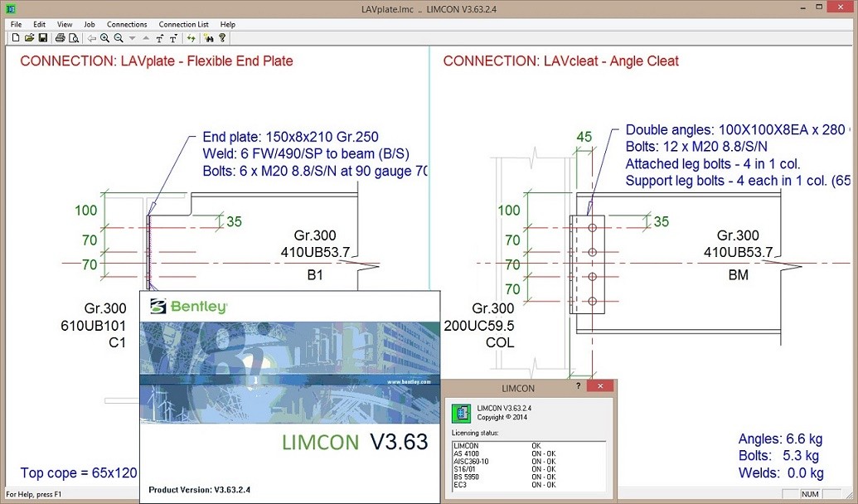Minimize the LIMCON main window
The image size is (858, 504).
tap(802, 7)
